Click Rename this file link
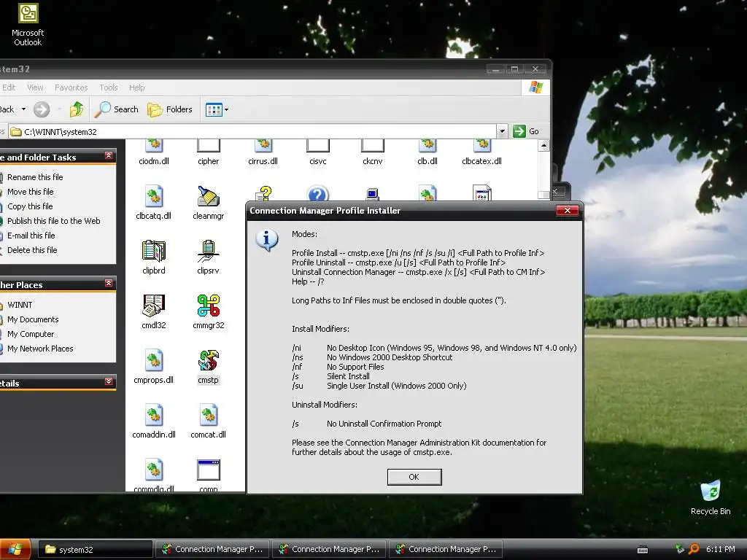The height and width of the screenshot is (560, 747). tap(35, 177)
